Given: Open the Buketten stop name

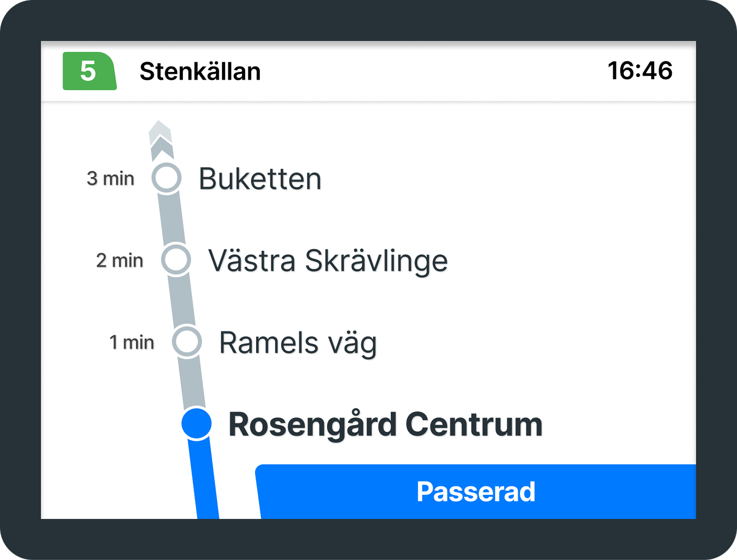Looking at the screenshot, I should (260, 179).
